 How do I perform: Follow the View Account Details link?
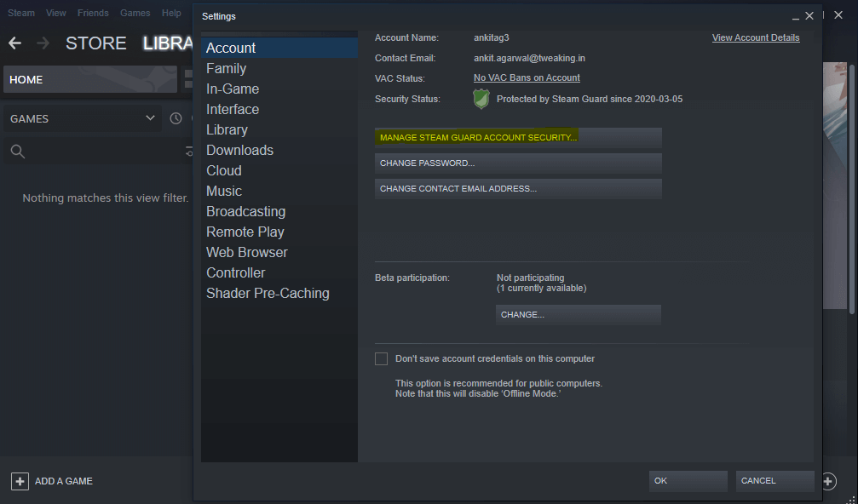tap(755, 37)
